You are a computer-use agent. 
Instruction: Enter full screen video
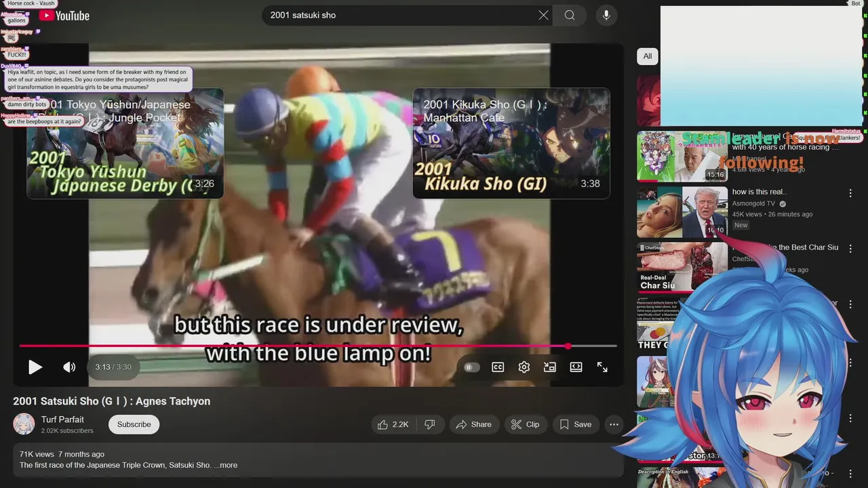coord(602,367)
